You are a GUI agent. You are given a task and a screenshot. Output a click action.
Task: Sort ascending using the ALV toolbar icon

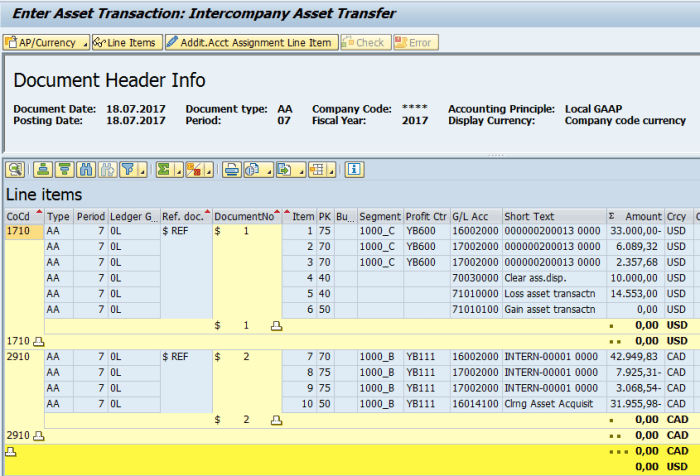pyautogui.click(x=43, y=169)
